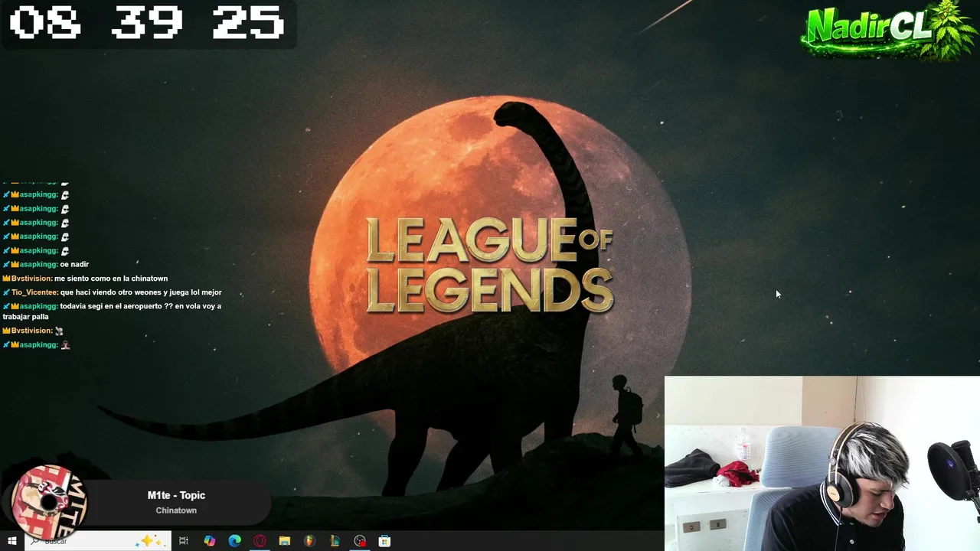980x551 pixels.
Task: Click the song title "M1te - Topic"
Action: [x=176, y=495]
